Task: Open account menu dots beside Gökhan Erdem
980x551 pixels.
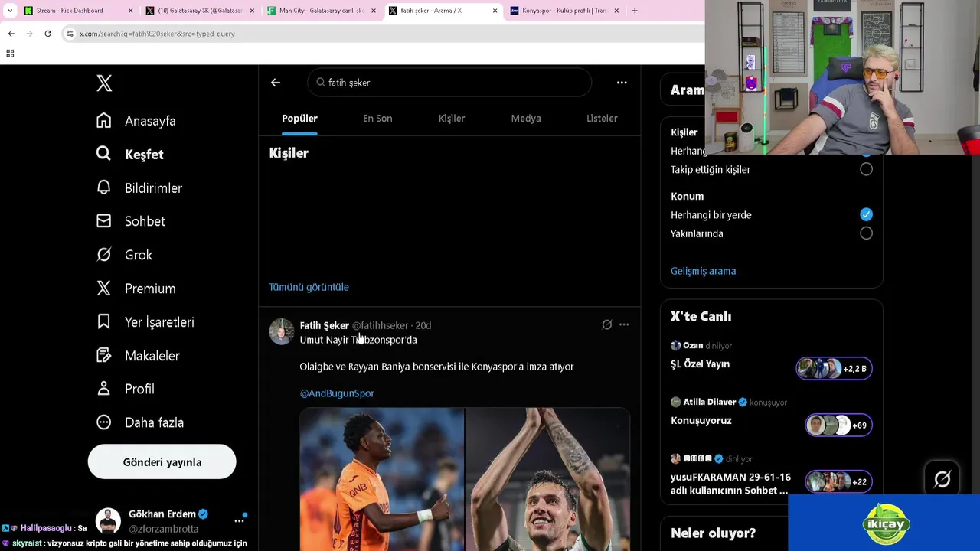Action: 239,520
